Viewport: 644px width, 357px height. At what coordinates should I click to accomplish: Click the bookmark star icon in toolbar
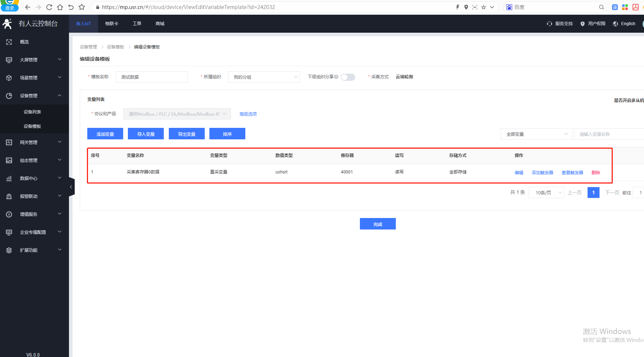(x=82, y=7)
